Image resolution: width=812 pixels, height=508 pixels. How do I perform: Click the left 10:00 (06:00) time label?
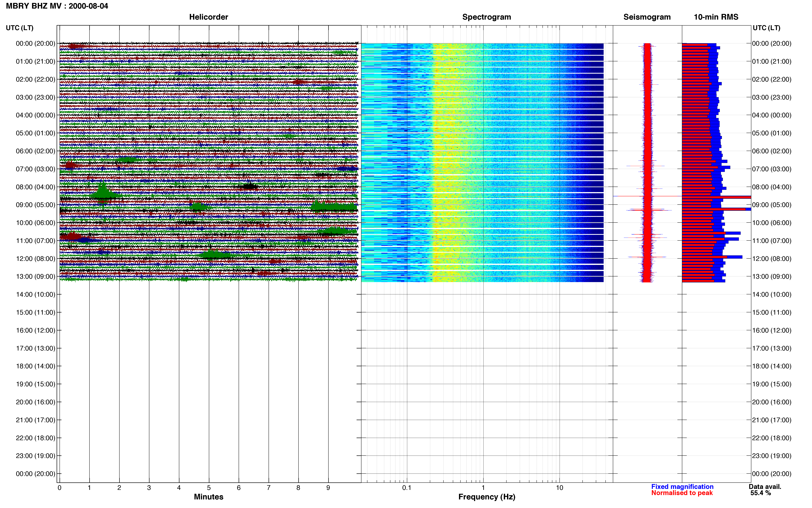click(36, 222)
